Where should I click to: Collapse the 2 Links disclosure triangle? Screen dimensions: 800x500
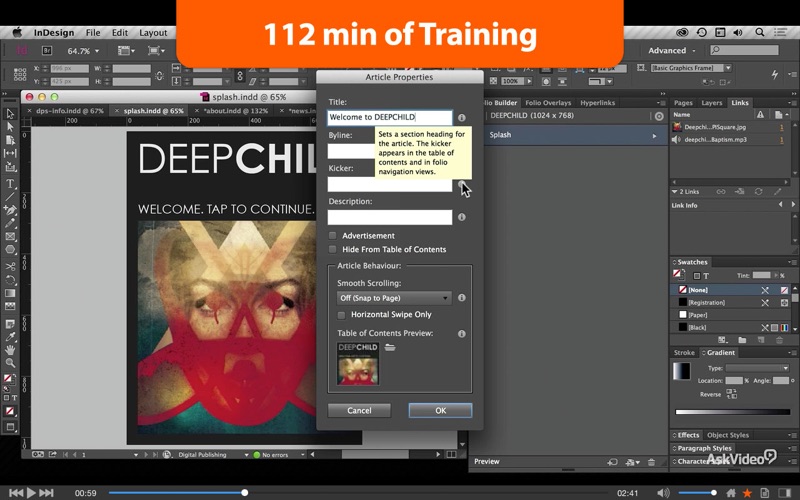[674, 192]
